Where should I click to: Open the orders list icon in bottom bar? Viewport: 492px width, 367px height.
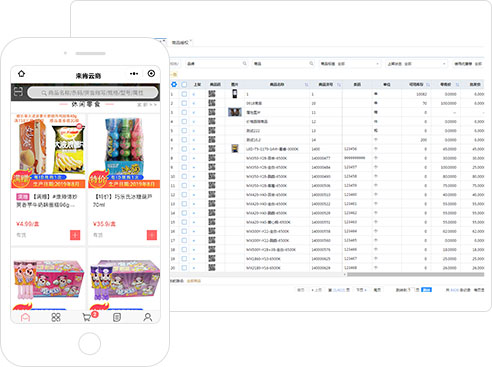pos(117,317)
